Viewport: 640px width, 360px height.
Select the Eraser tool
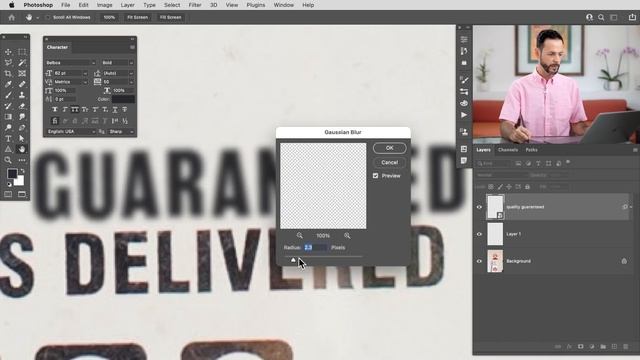[22, 106]
